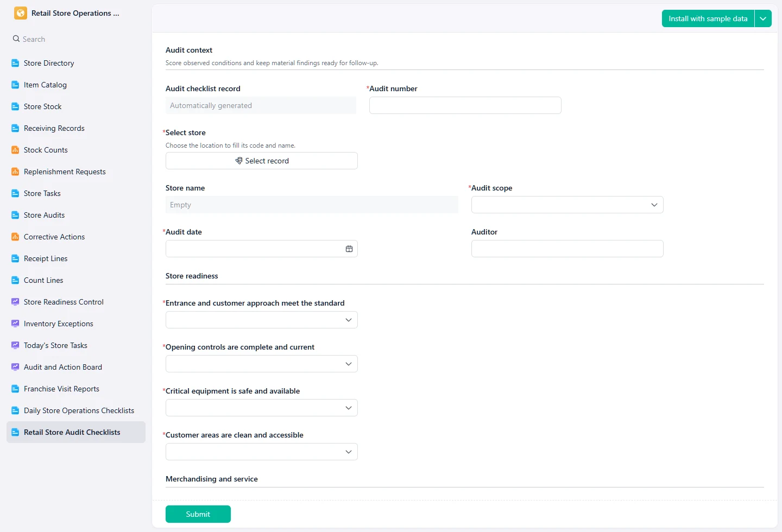Expand the Entrance and customer approach dropdown

point(261,320)
